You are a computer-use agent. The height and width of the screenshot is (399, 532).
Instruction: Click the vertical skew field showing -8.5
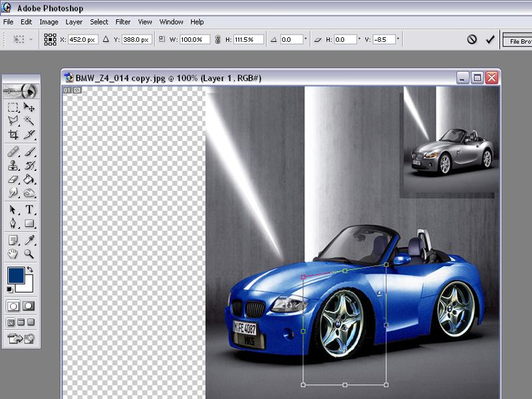(x=384, y=39)
